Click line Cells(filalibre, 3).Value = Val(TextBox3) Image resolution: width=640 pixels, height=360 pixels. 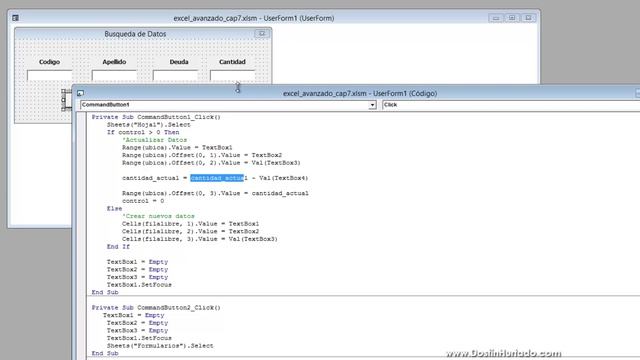(200, 239)
